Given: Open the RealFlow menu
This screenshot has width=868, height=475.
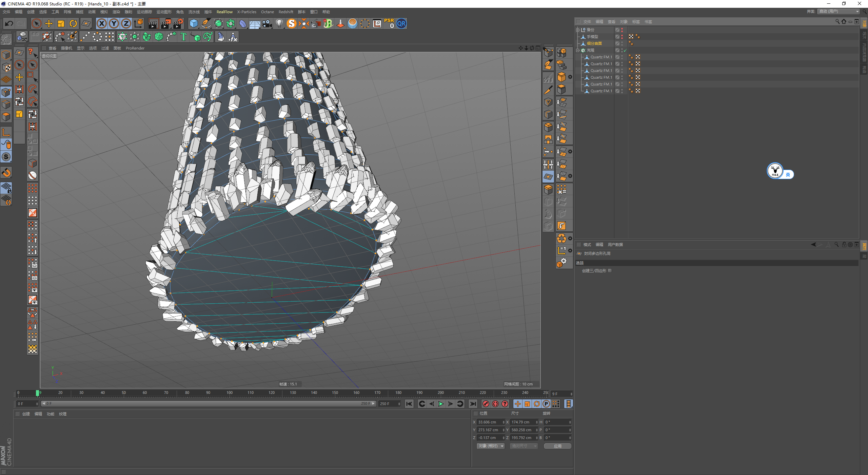Looking at the screenshot, I should point(224,12).
